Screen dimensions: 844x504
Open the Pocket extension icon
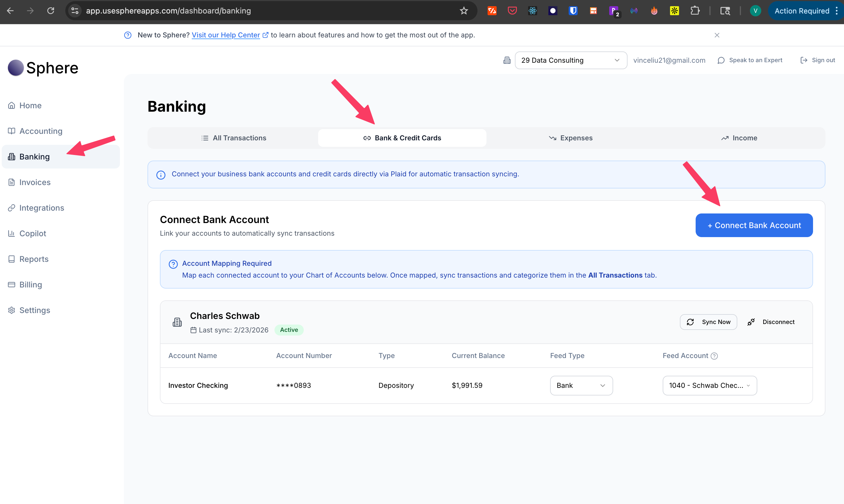click(x=512, y=11)
